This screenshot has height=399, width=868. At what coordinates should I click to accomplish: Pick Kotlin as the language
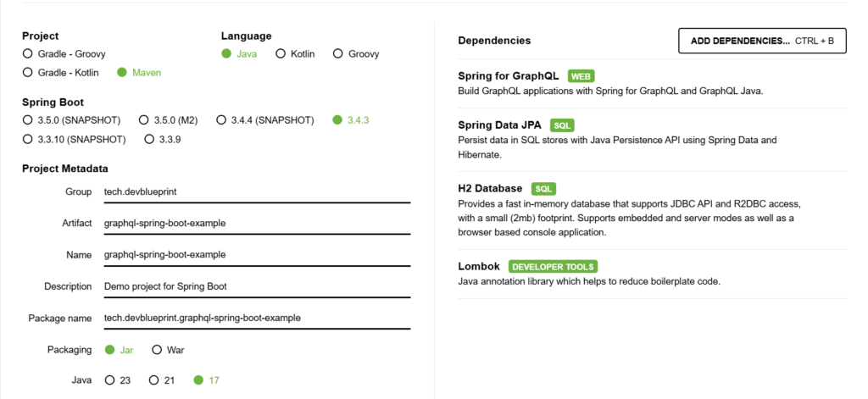pos(280,53)
